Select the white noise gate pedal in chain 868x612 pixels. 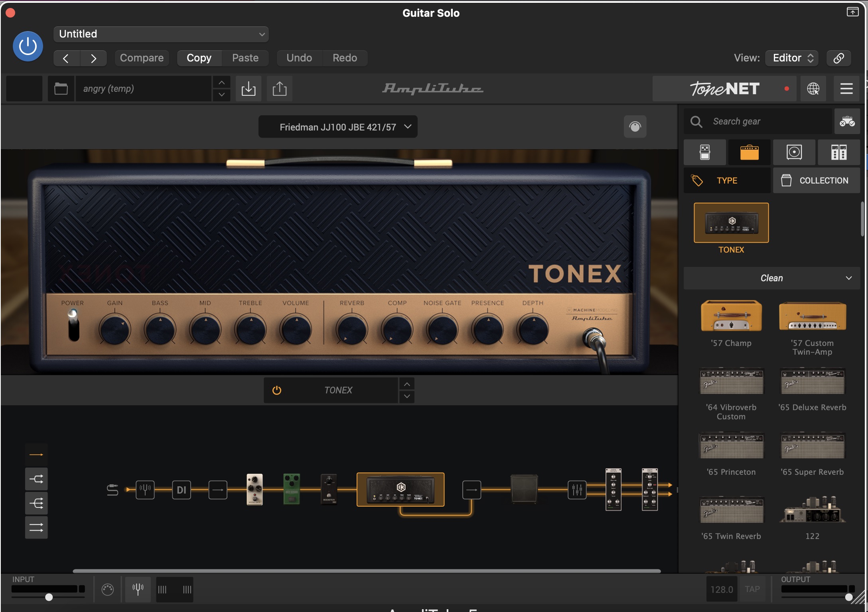tap(254, 489)
